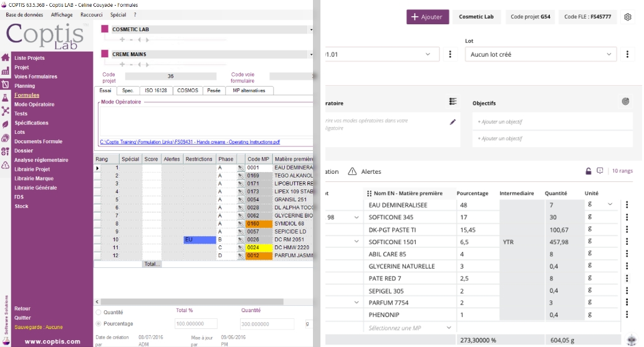Screen dimensions: 644x347
Task: Open the Base de données menu
Action: [x=24, y=15]
